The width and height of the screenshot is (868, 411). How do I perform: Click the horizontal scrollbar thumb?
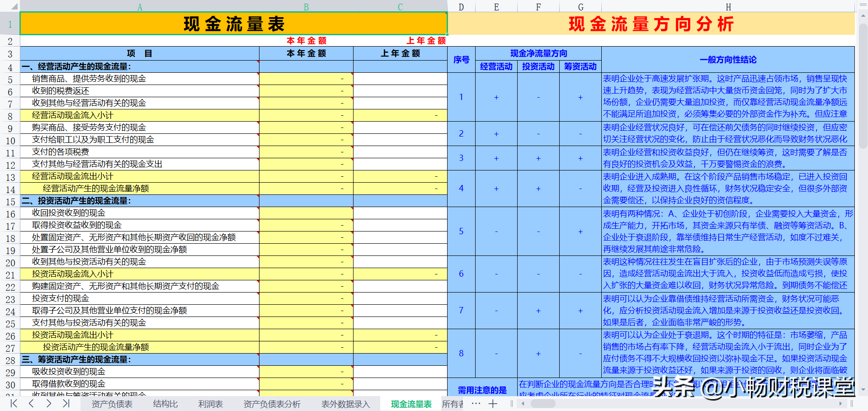[x=543, y=404]
